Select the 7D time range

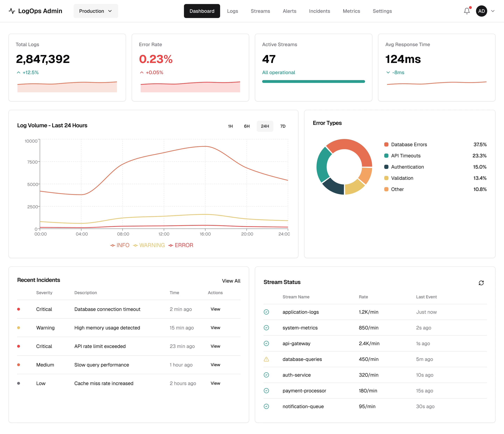coord(283,126)
